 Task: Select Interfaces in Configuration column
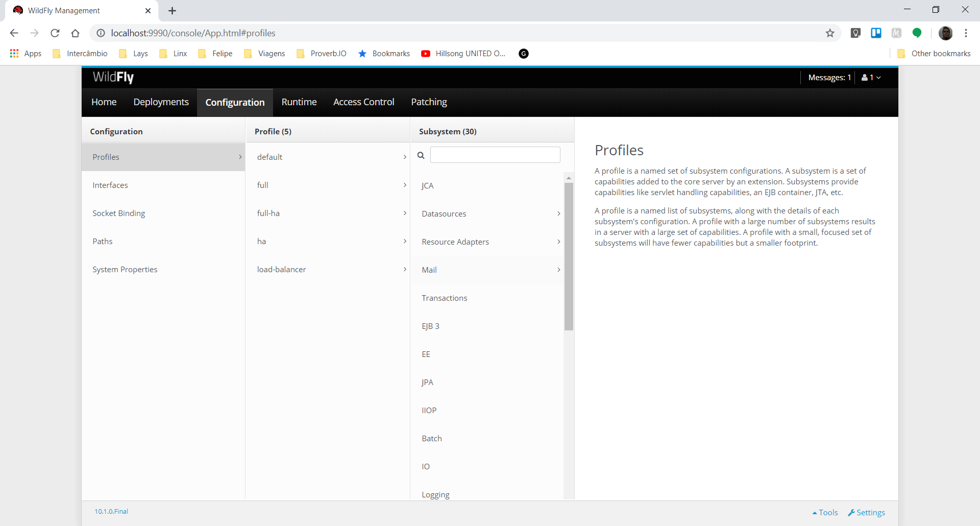click(x=163, y=185)
